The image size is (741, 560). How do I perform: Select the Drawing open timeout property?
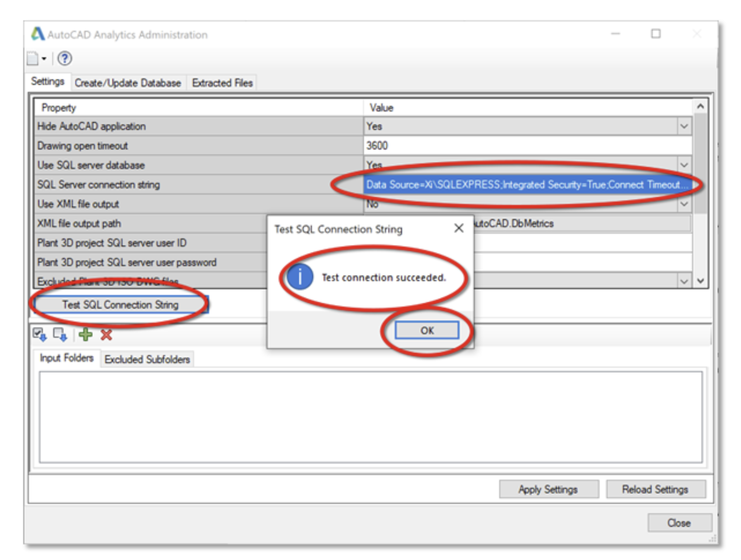click(x=199, y=145)
